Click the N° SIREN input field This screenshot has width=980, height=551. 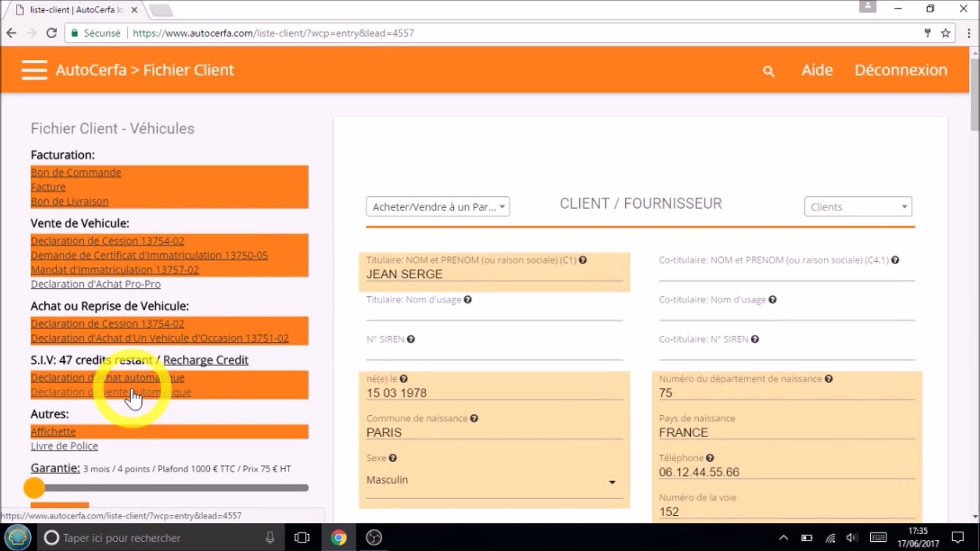click(494, 354)
